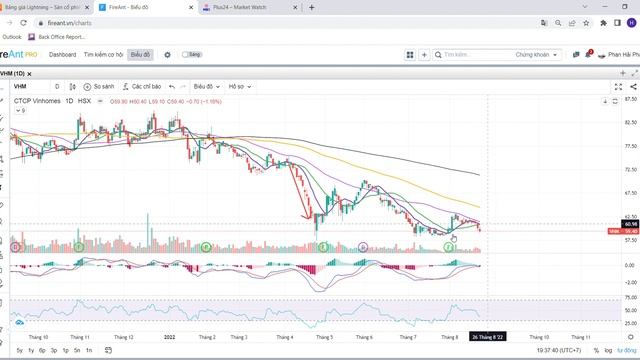Toggle the percent scale option

click(596, 350)
